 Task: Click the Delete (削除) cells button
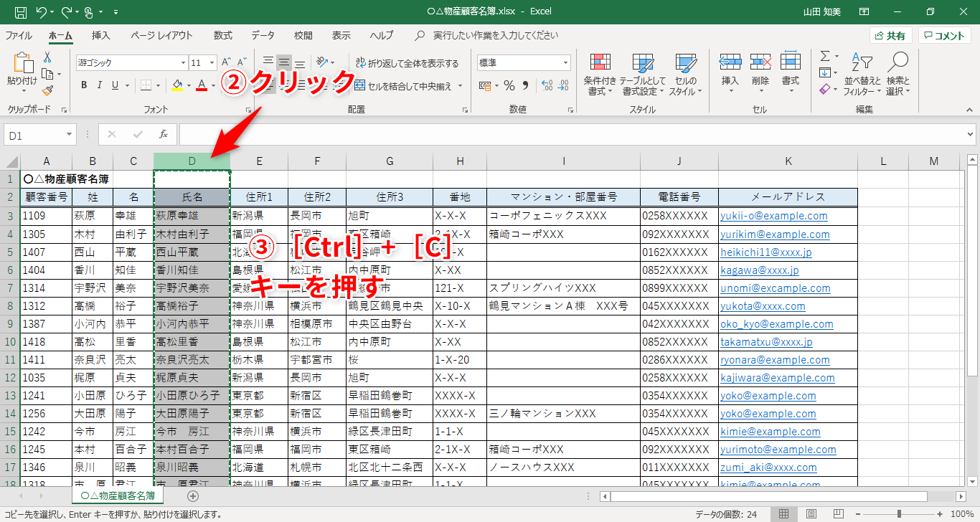click(760, 74)
